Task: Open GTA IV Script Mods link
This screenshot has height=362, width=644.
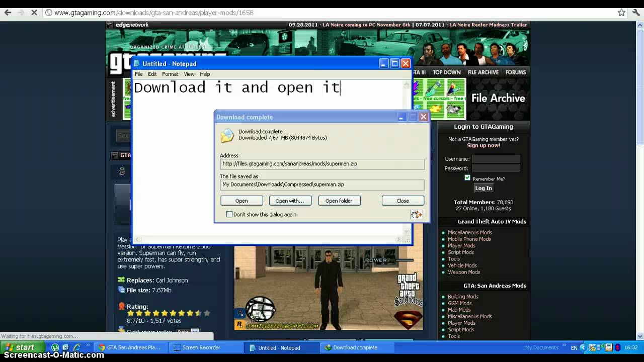Action: coord(461,252)
